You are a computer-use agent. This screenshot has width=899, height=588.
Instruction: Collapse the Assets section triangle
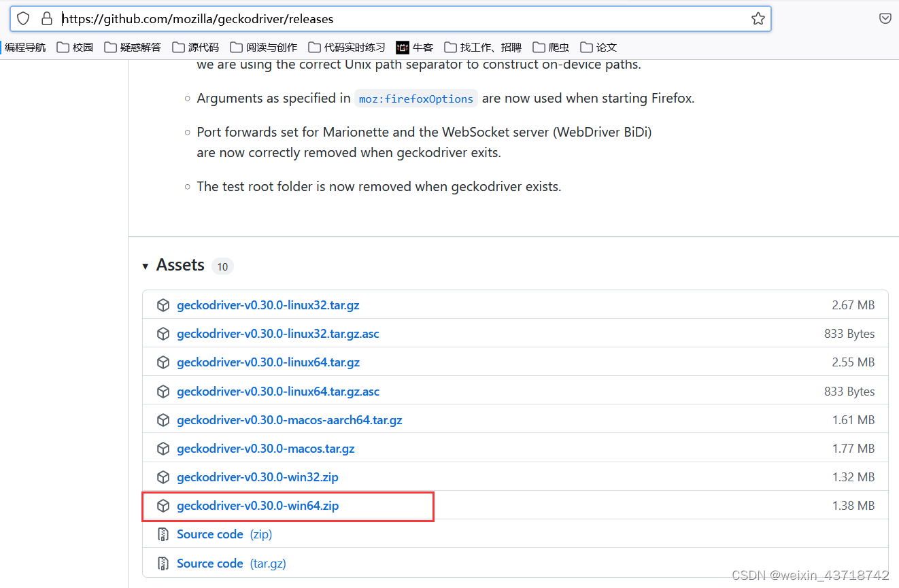pyautogui.click(x=146, y=266)
